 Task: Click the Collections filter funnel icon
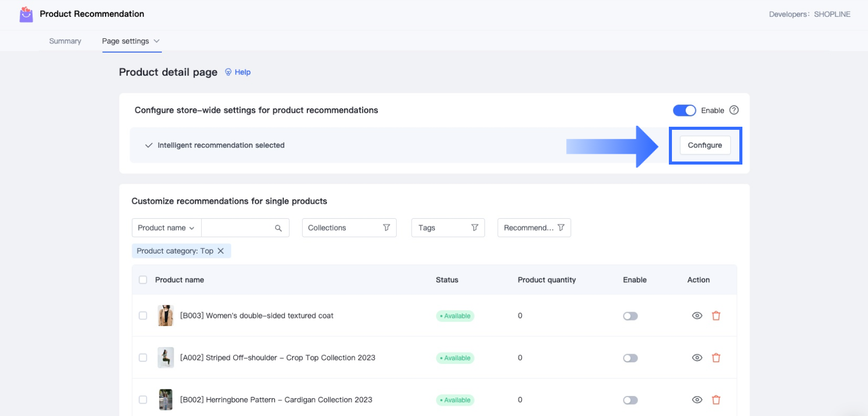coord(387,227)
